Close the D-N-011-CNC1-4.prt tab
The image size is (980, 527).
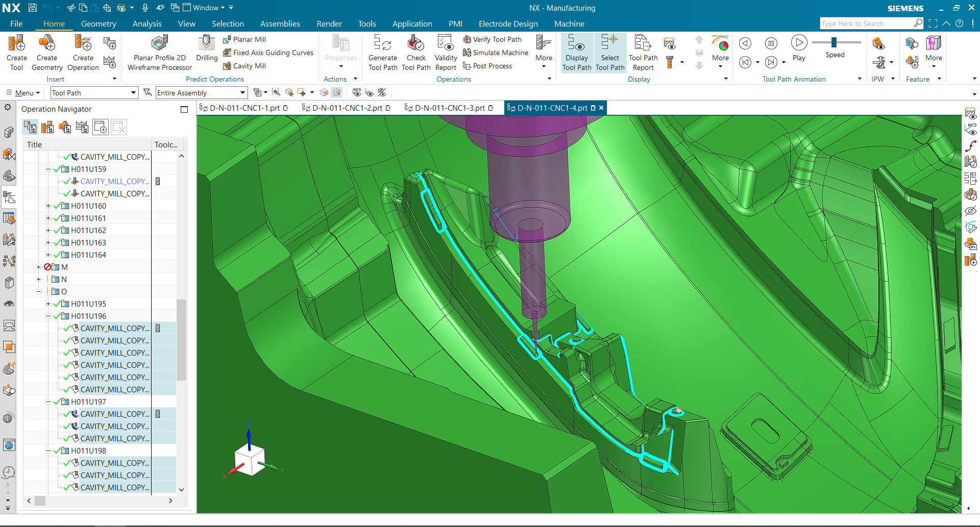(602, 108)
